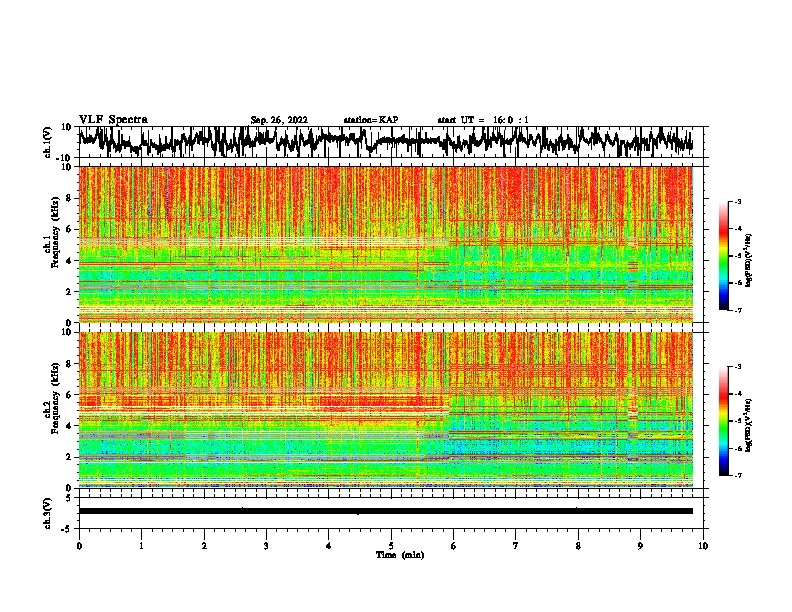Click the time axis tick label "0"
The width and height of the screenshot is (792, 612).
click(79, 546)
